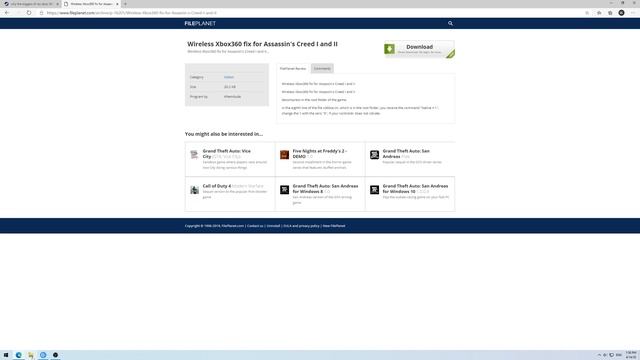640x360 pixels.
Task: Open the Edge icon in the taskbar
Action: pyautogui.click(x=19, y=355)
